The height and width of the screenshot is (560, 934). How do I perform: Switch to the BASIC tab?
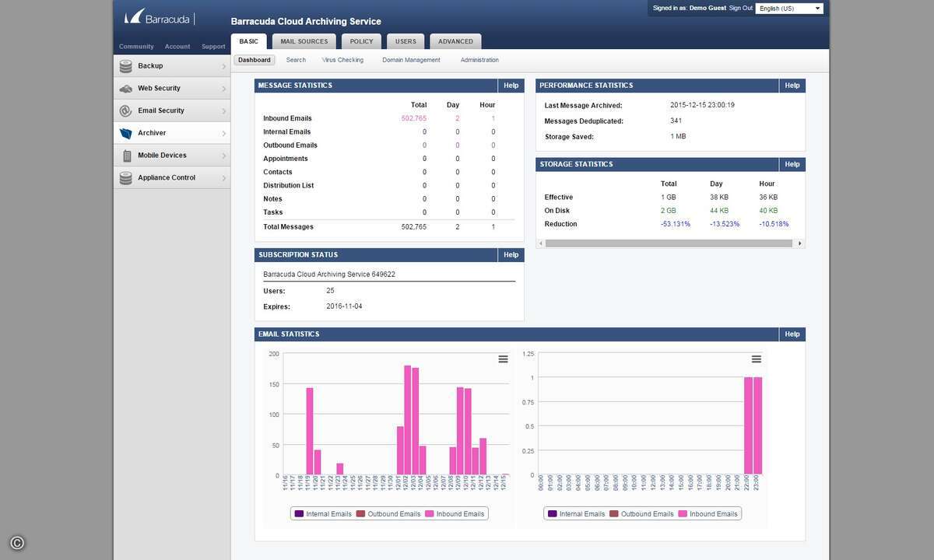(249, 41)
